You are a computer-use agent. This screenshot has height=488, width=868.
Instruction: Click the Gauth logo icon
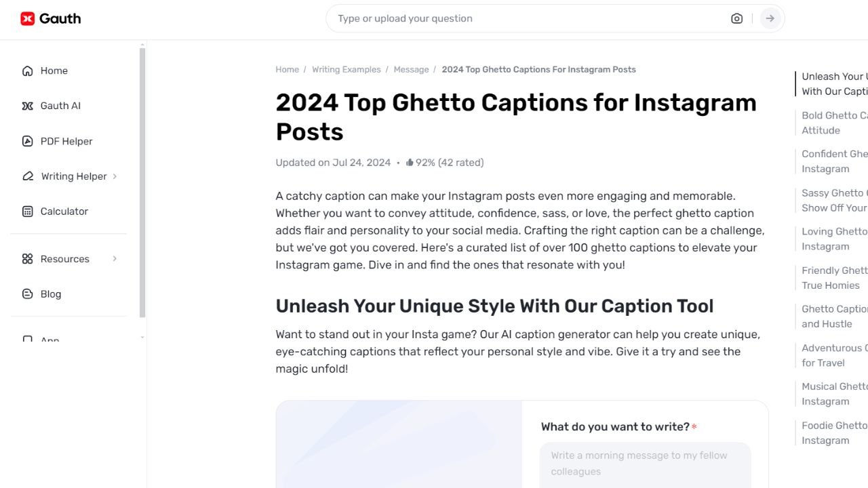[x=26, y=18]
